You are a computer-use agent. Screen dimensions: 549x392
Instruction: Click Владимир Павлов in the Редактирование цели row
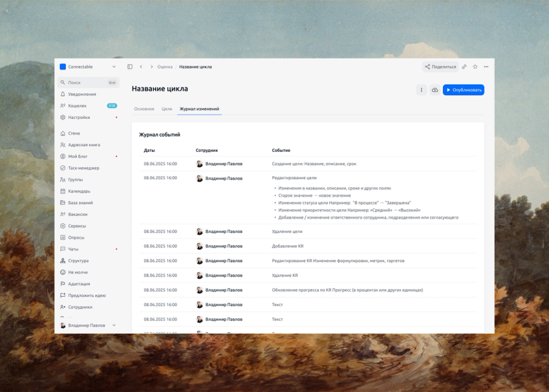[224, 179]
